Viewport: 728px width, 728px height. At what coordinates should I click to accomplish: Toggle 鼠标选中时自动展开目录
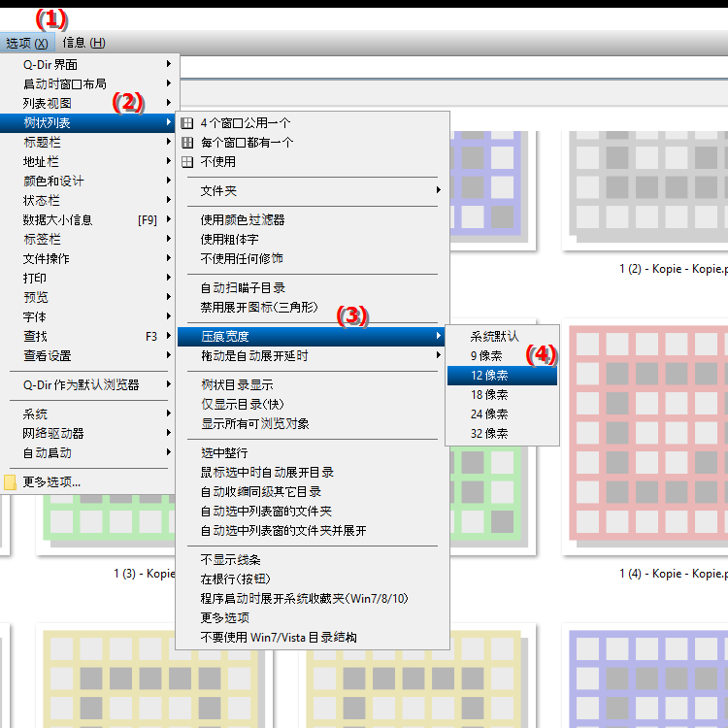point(312,473)
